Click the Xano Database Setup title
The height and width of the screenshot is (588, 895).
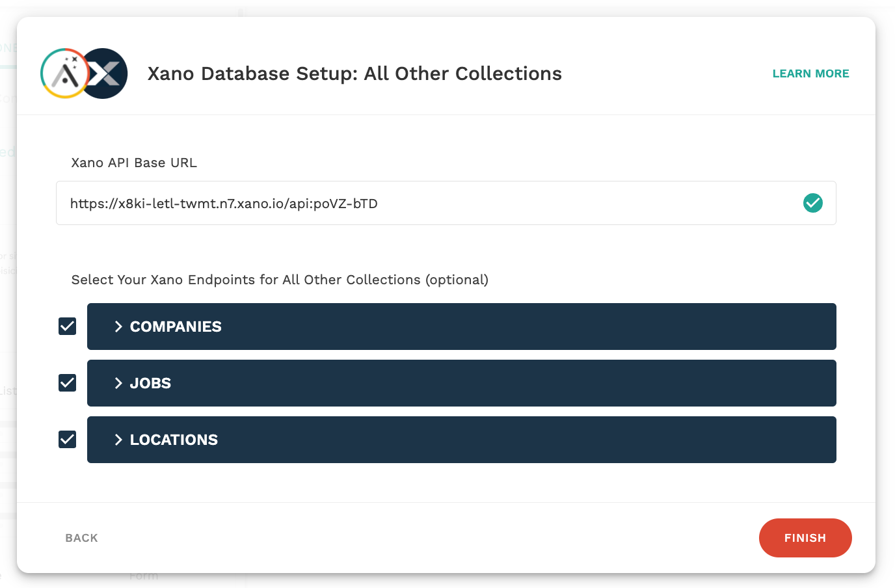pyautogui.click(x=354, y=73)
